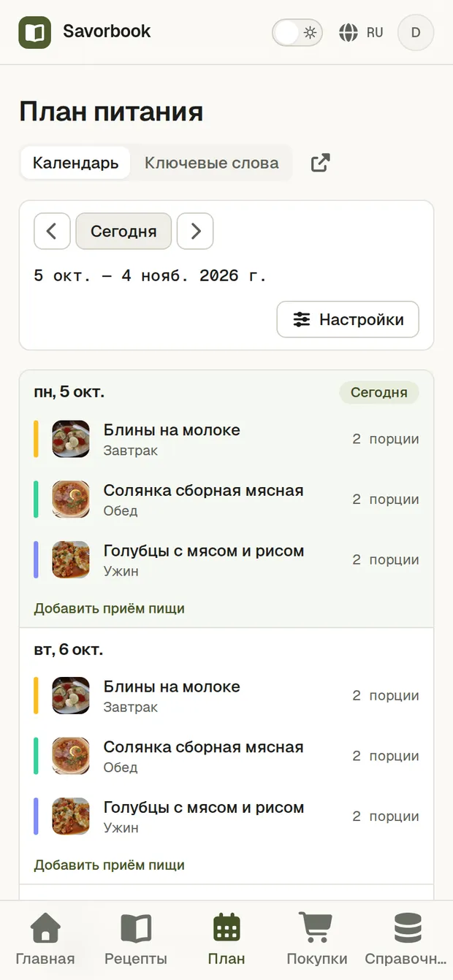Click Солянка thumbnail for вт, 6 окт.
Viewport: 453px width, 980px height.
click(71, 756)
